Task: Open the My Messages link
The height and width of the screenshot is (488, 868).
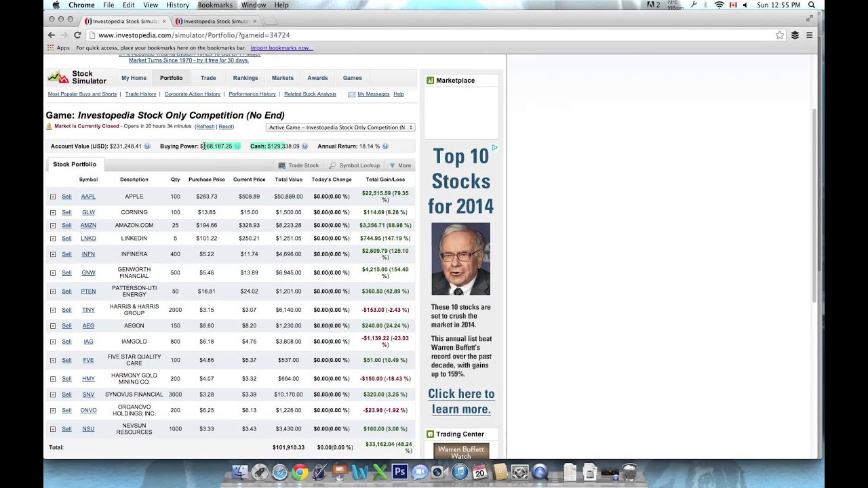Action: pos(374,94)
